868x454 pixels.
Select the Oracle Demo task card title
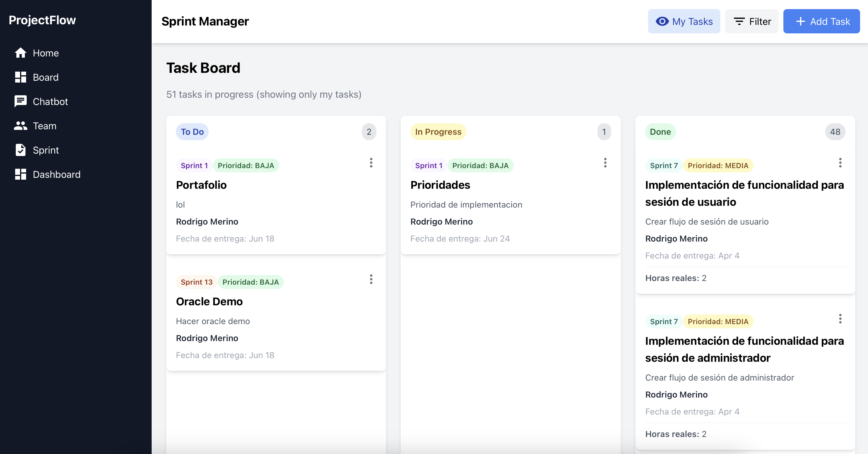coord(209,301)
